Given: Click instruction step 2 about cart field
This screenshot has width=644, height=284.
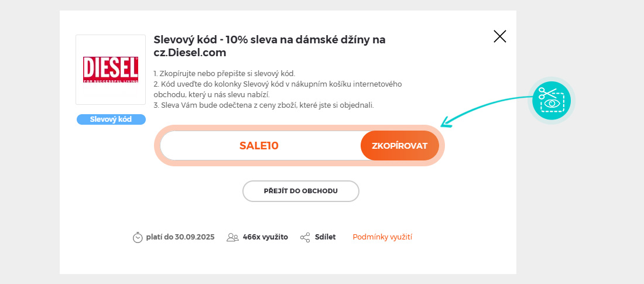Looking at the screenshot, I should point(277,84).
